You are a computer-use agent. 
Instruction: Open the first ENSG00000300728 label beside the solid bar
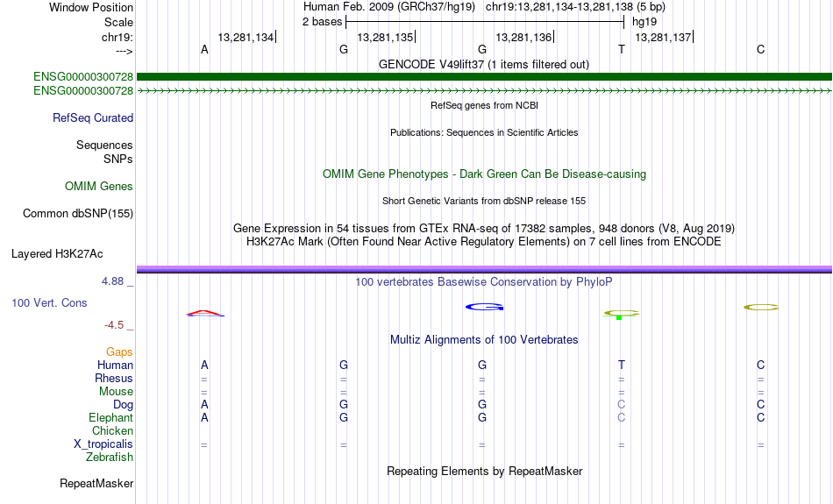pyautogui.click(x=83, y=77)
